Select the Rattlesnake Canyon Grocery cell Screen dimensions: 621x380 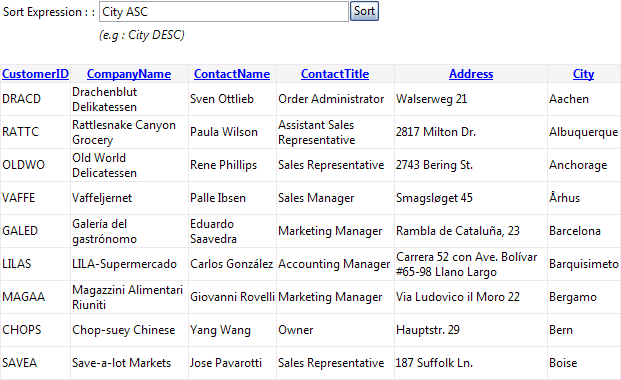(x=130, y=132)
